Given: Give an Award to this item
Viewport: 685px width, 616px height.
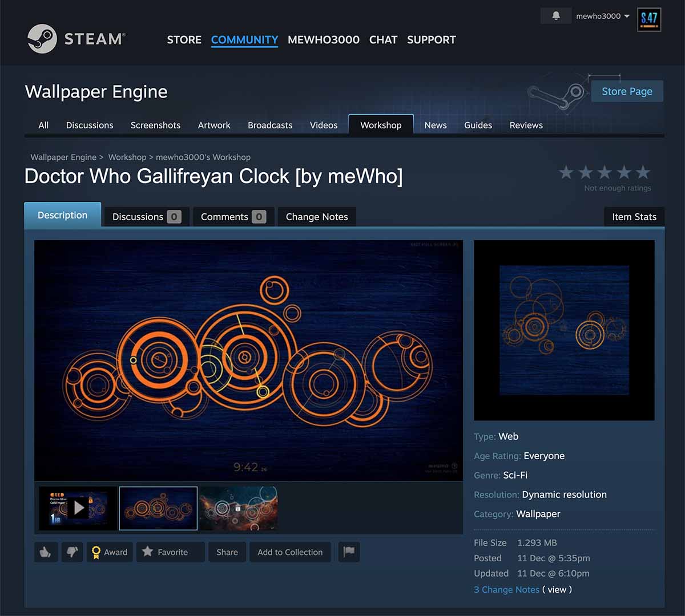Looking at the screenshot, I should [110, 552].
